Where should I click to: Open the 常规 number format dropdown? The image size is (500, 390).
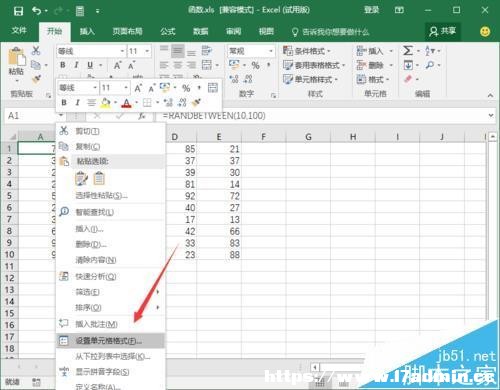271,51
